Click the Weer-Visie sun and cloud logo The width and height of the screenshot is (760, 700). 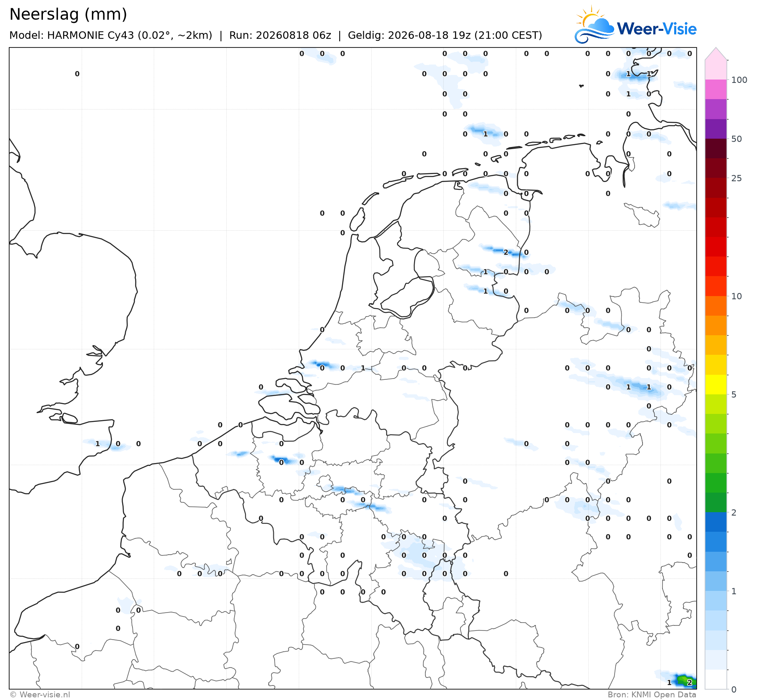(595, 25)
